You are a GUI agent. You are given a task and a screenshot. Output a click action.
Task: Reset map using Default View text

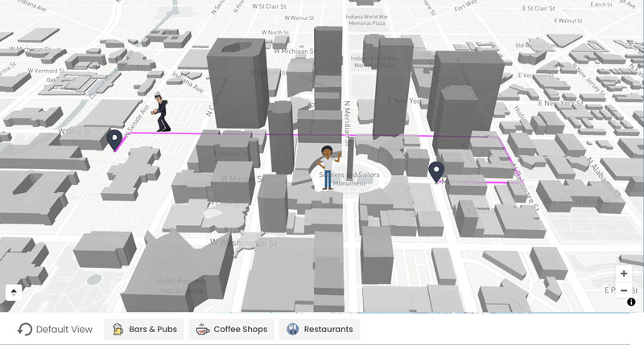(64, 329)
